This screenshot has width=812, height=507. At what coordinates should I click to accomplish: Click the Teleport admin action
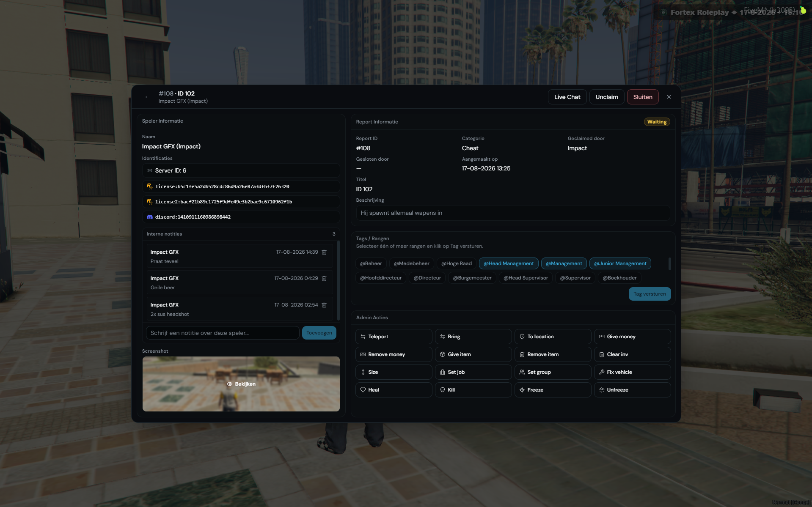coord(394,337)
